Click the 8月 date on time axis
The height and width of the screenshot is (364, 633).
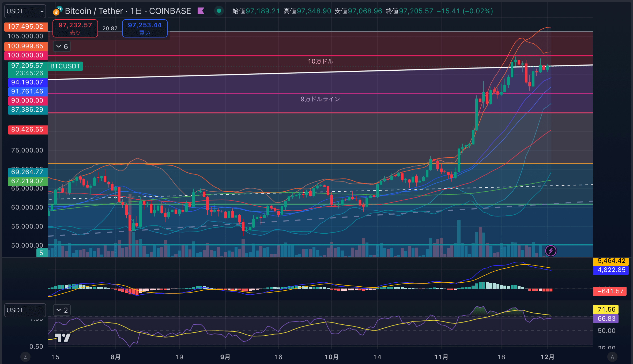[115, 357]
